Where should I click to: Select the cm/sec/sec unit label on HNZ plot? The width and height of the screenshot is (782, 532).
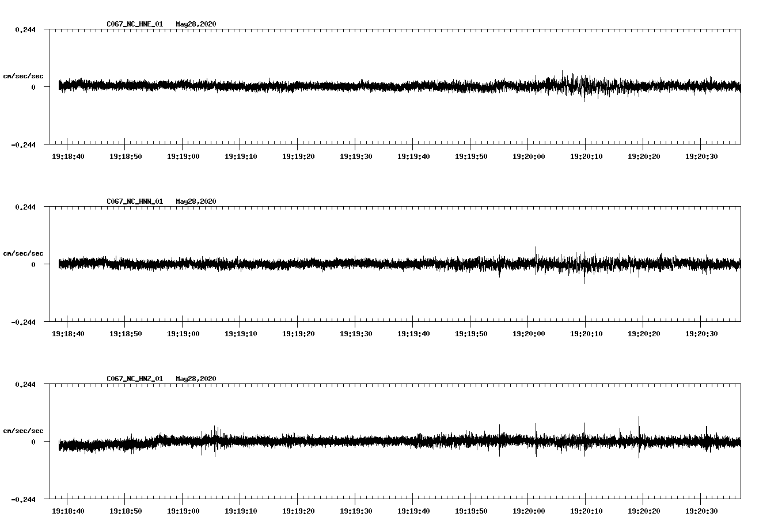[23, 431]
